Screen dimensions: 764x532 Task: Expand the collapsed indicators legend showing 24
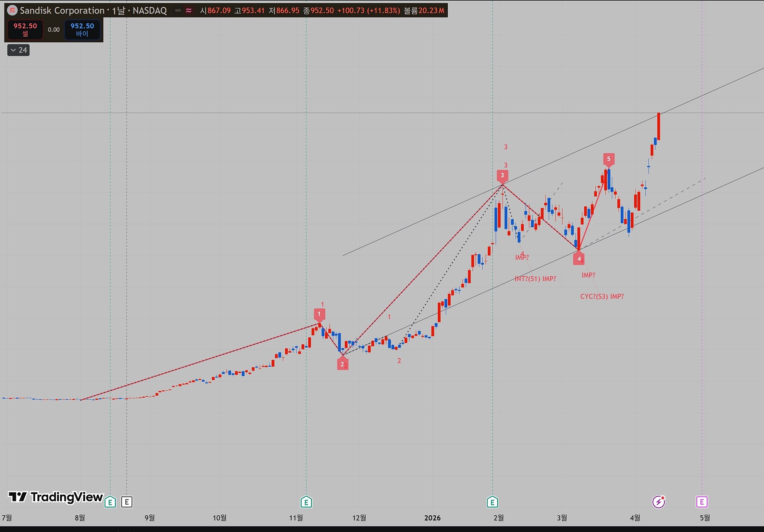[18, 50]
